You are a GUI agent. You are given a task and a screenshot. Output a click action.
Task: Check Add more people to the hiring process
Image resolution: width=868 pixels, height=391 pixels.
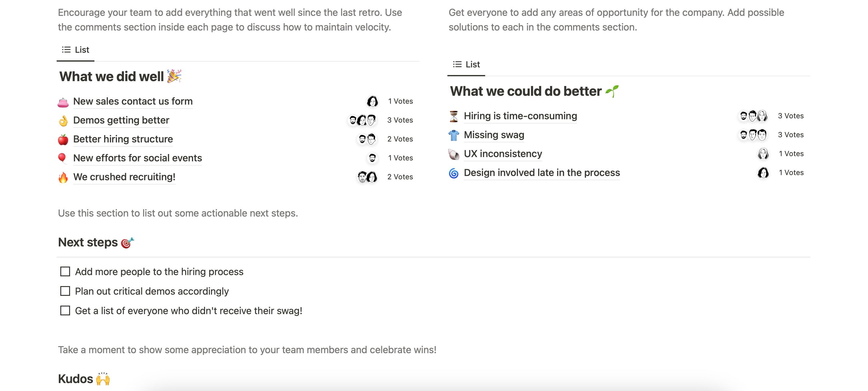coord(65,271)
